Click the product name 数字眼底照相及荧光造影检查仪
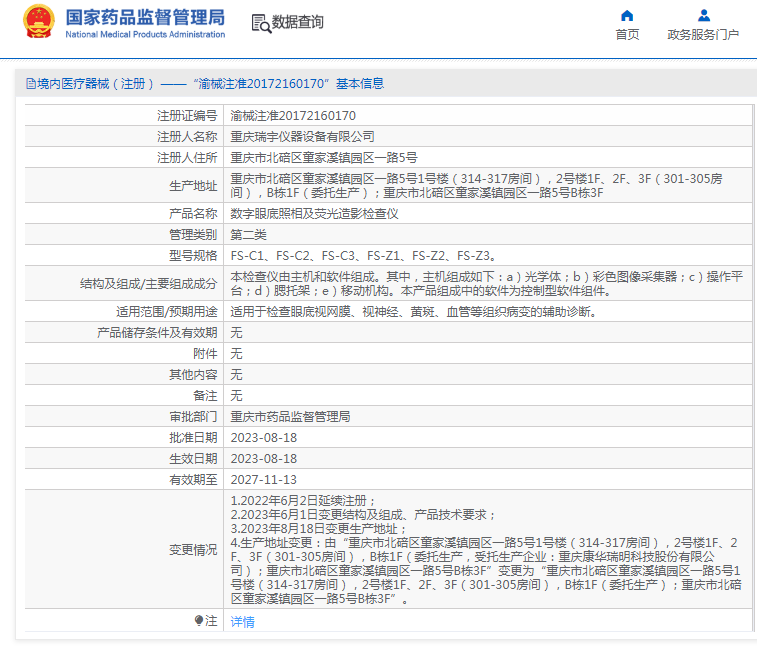 314,214
